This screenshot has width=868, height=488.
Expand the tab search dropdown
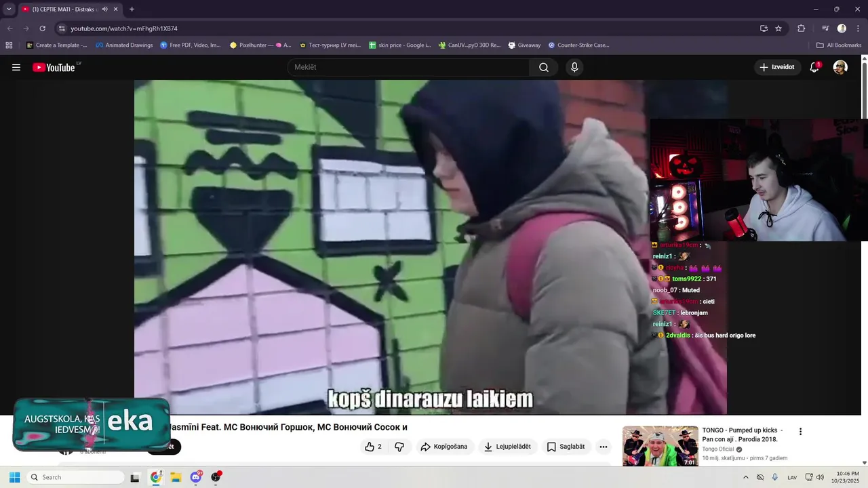point(8,9)
